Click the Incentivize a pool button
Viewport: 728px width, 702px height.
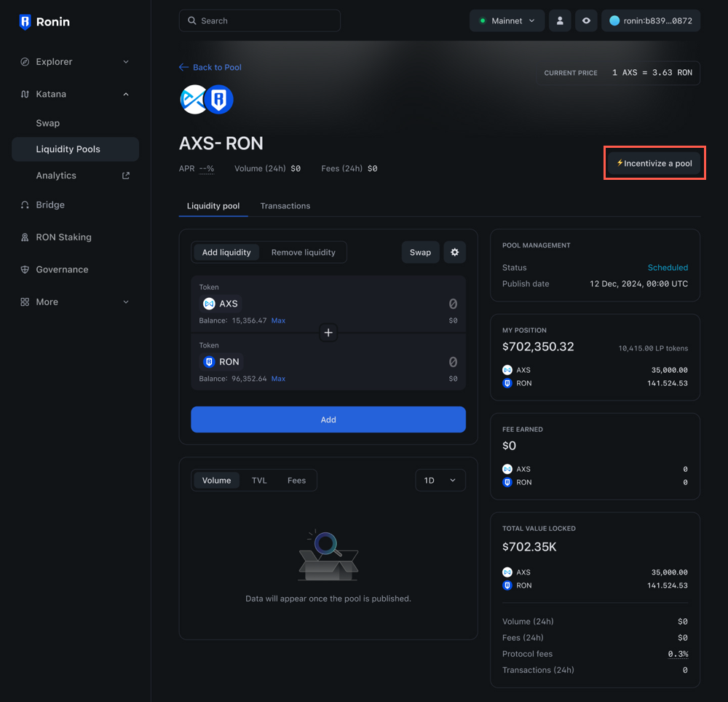(x=654, y=163)
